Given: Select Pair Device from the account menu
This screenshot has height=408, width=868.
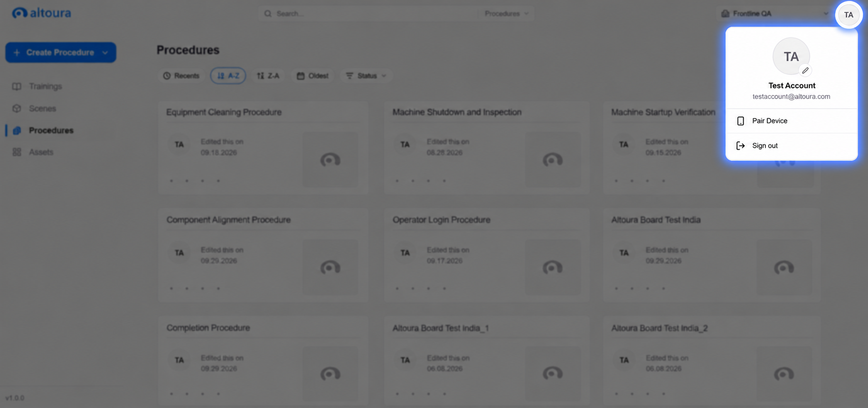Looking at the screenshot, I should pyautogui.click(x=792, y=121).
